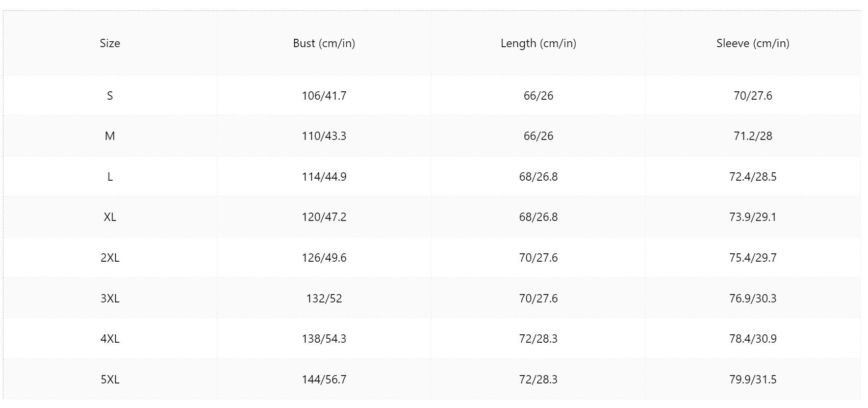
Task: Click the XL size label
Action: coord(110,217)
